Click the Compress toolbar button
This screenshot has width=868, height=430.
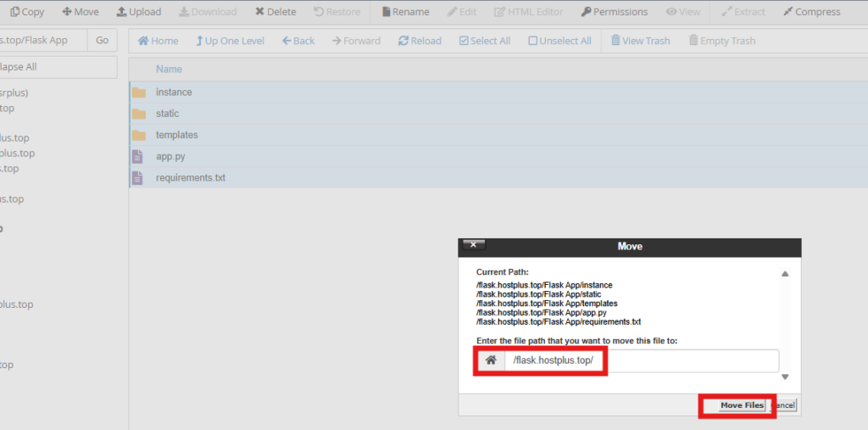tap(811, 12)
